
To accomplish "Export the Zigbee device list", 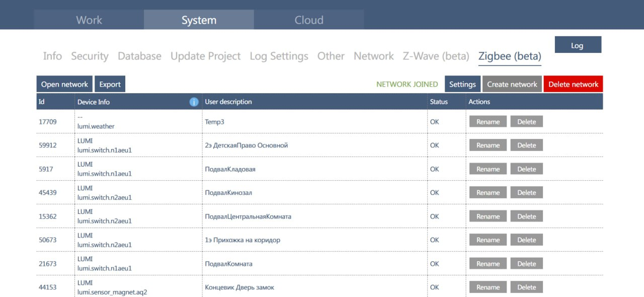I will pos(110,84).
